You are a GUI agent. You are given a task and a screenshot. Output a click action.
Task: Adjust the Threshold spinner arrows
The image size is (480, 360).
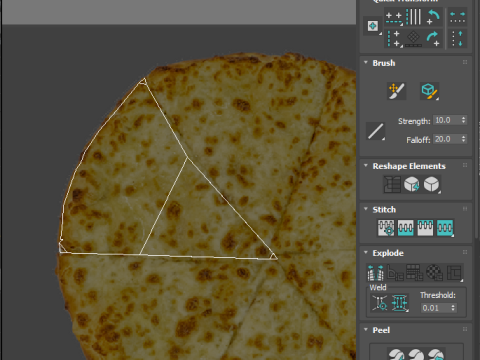pos(453,308)
